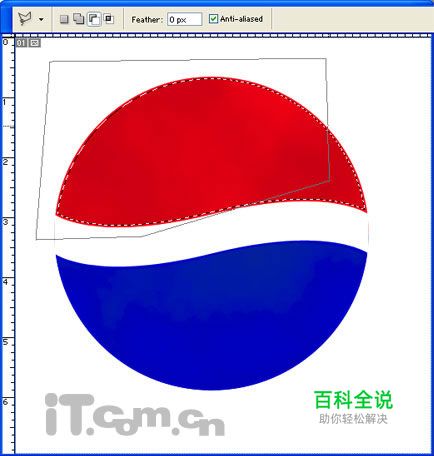Choose the Add to selection mode icon
This screenshot has width=434, height=456.
point(79,19)
